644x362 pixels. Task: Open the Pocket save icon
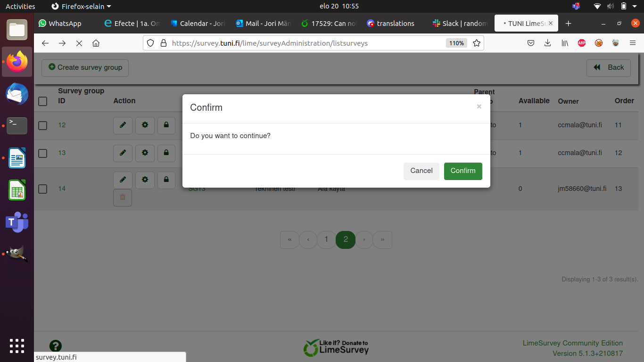tap(530, 43)
